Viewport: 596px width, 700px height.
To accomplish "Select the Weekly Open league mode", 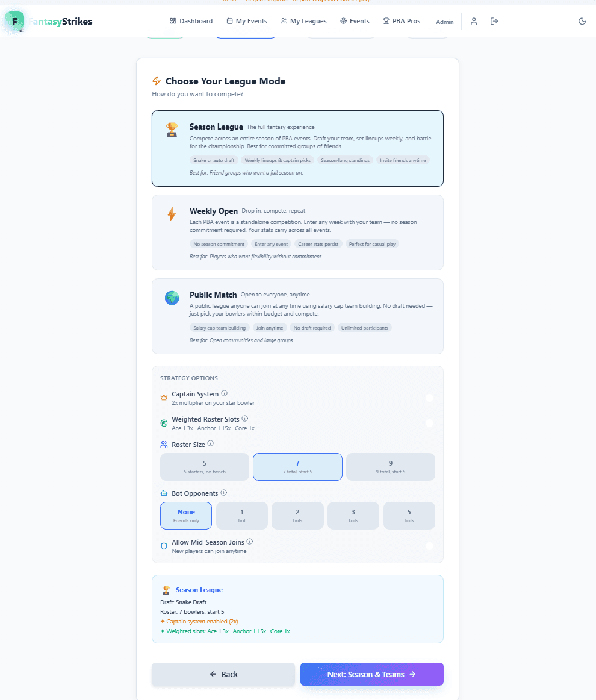I will tap(297, 233).
